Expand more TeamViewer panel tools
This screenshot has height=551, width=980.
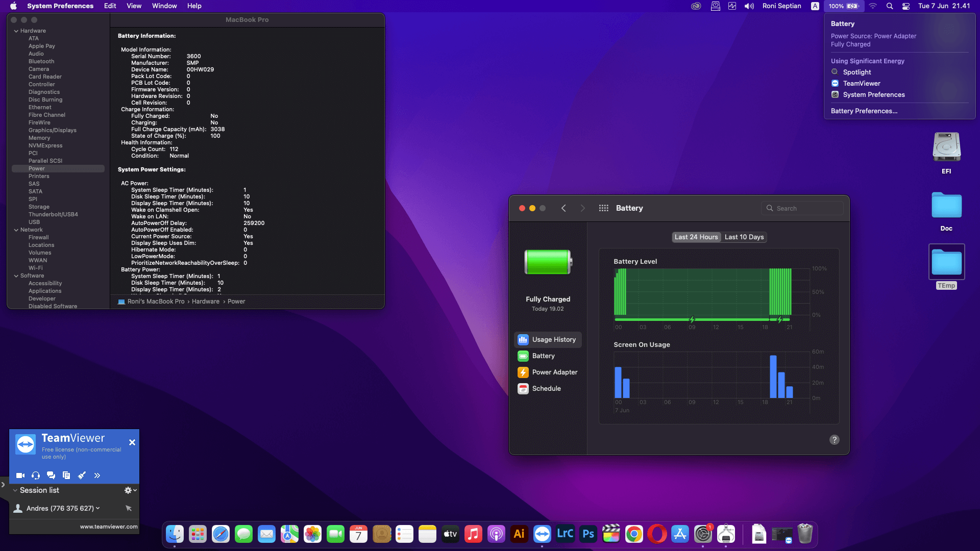(x=97, y=475)
